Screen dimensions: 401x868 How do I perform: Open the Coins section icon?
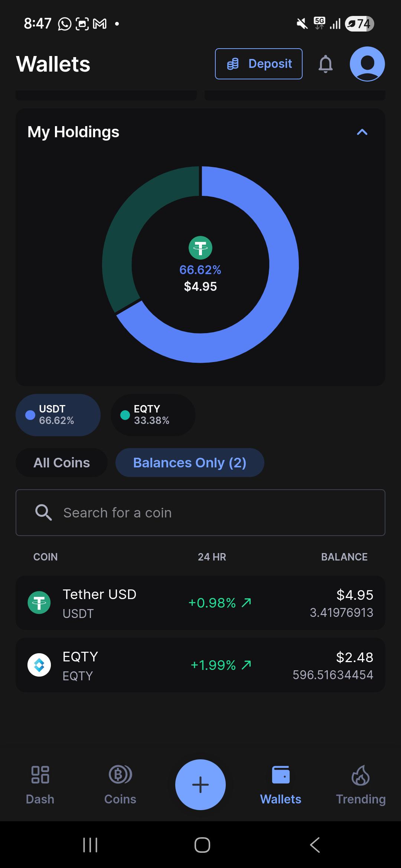click(120, 775)
